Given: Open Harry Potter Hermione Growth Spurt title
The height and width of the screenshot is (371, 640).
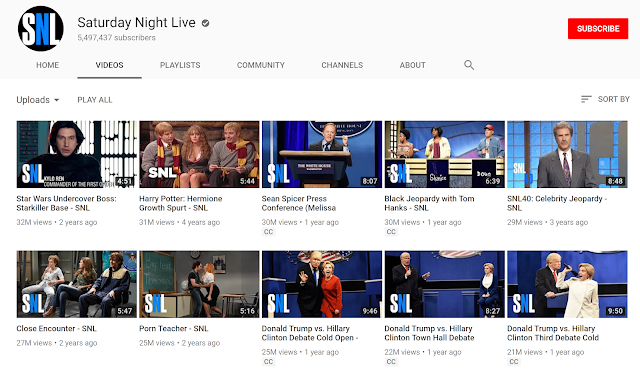Looking at the screenshot, I should click(x=181, y=203).
